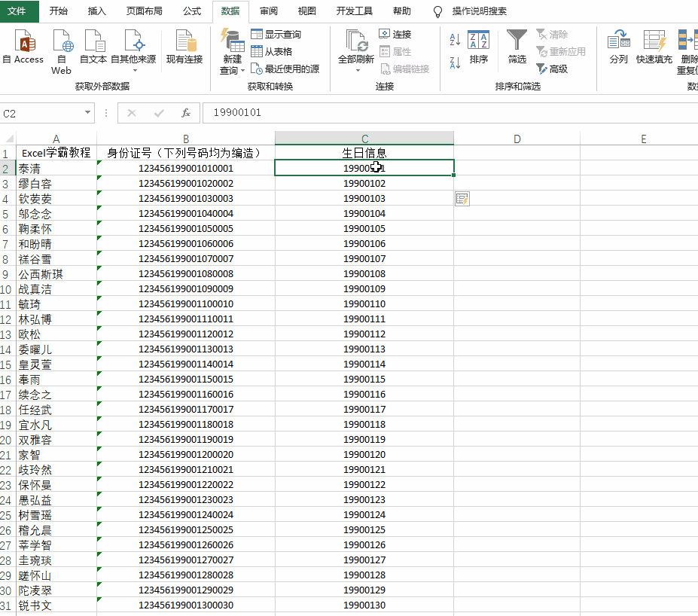Sort descending Z to A
Viewport: 698px width, 616px height.
tap(455, 63)
